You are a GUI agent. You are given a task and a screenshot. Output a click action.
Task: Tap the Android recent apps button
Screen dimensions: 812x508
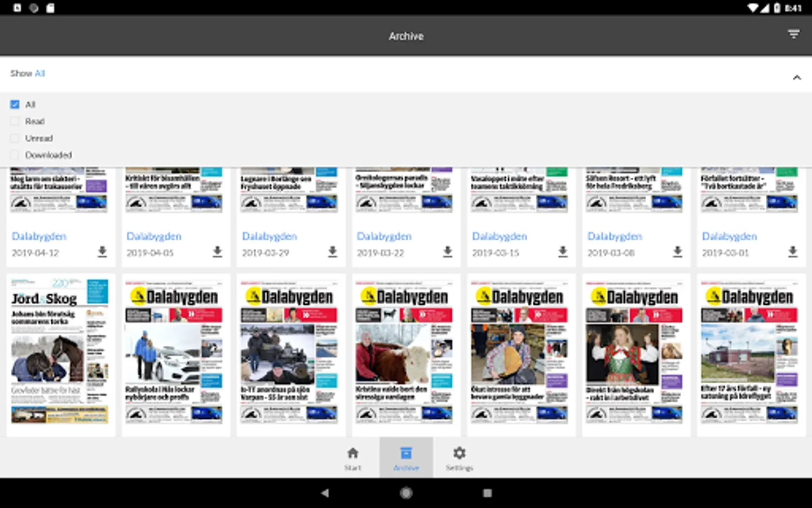(487, 493)
